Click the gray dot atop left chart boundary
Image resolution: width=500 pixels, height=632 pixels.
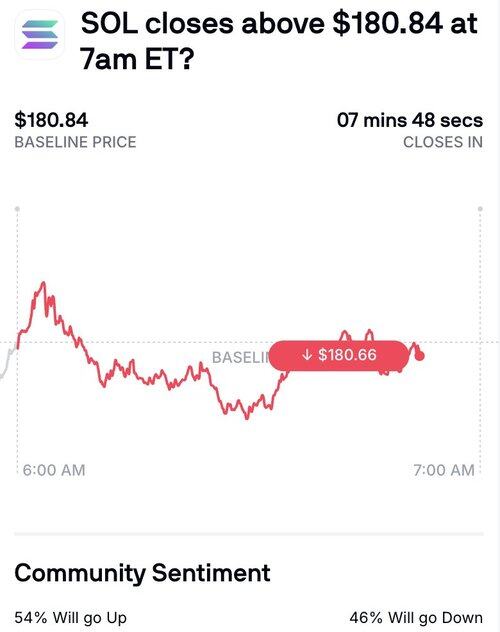17,209
